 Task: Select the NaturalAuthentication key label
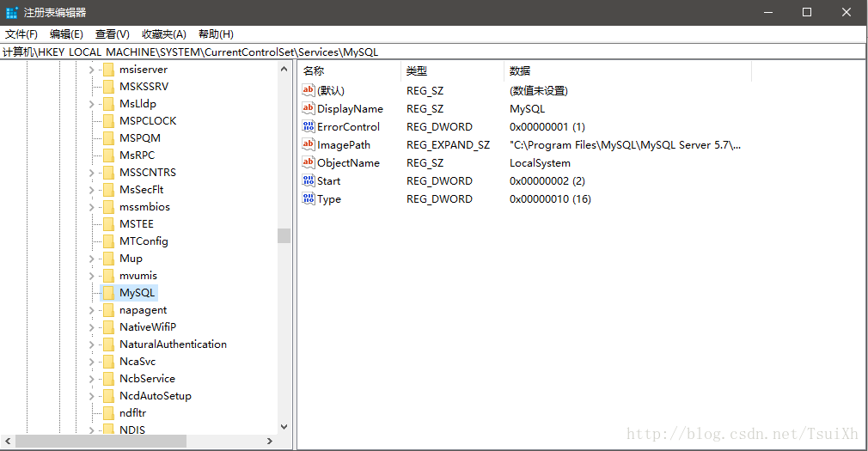[x=174, y=344]
